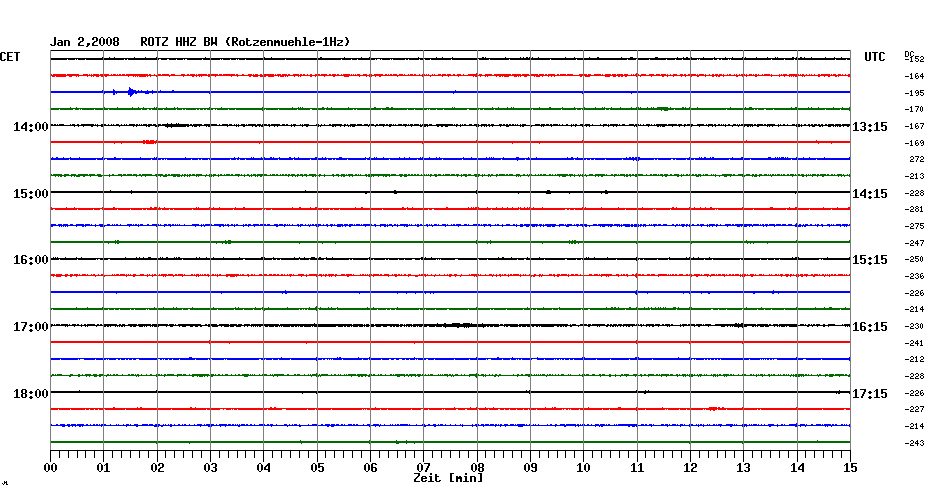Select minute tick label 00 on time axis

[50, 468]
